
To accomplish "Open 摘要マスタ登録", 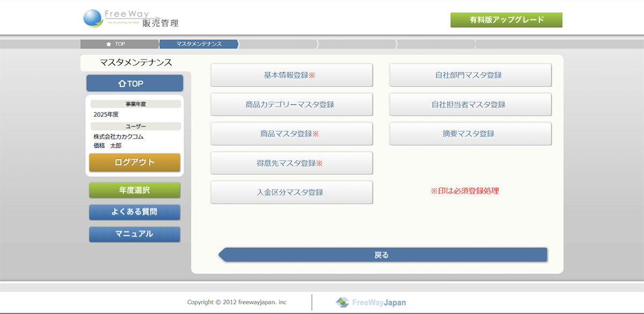I will click(470, 134).
